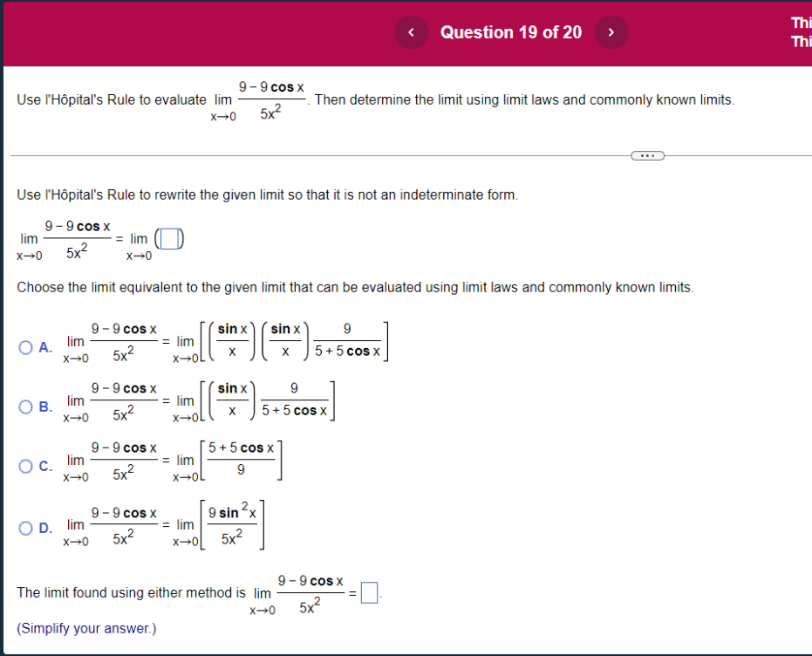Click option D's 9 sin²x over 5x² expression
Screen dimensions: 812x656
(232, 524)
